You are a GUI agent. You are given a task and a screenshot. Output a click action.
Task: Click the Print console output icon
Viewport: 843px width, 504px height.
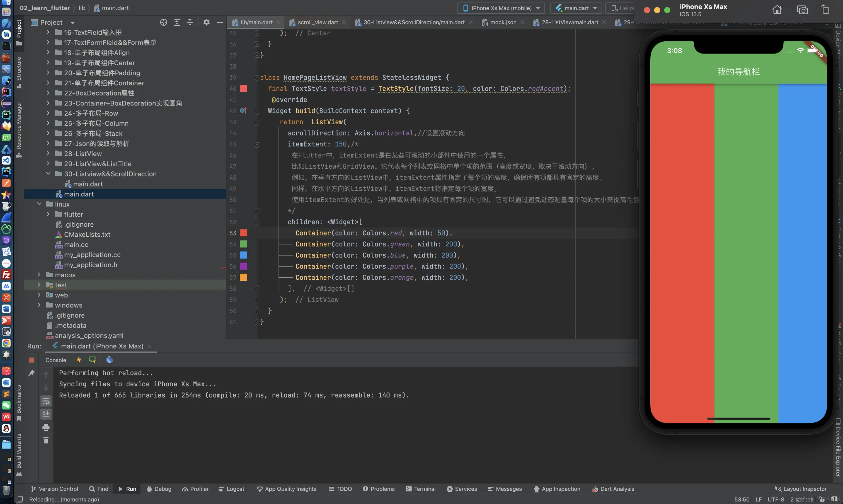tap(46, 427)
